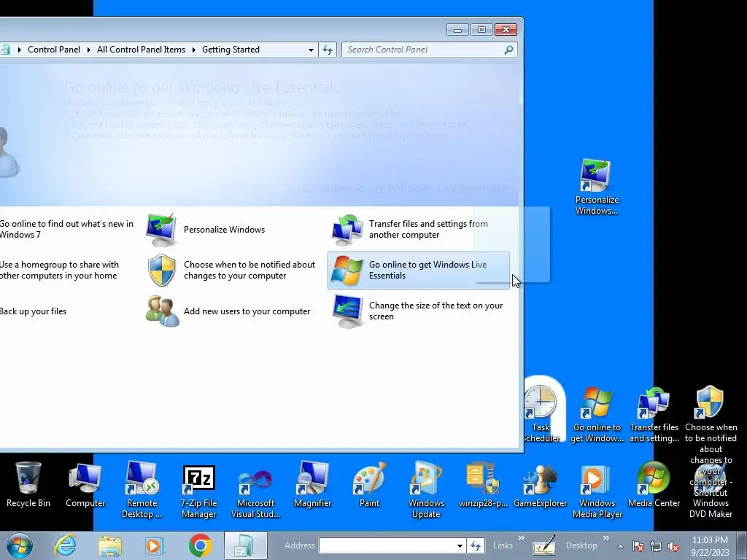Select Recycle Bin on desktop
This screenshot has width=747, height=560.
(x=28, y=484)
